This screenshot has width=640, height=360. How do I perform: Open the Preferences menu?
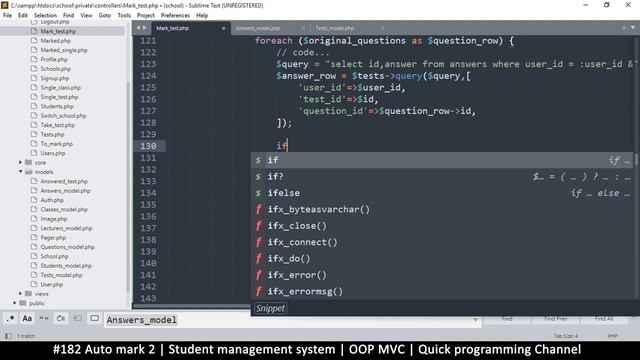[x=175, y=16]
